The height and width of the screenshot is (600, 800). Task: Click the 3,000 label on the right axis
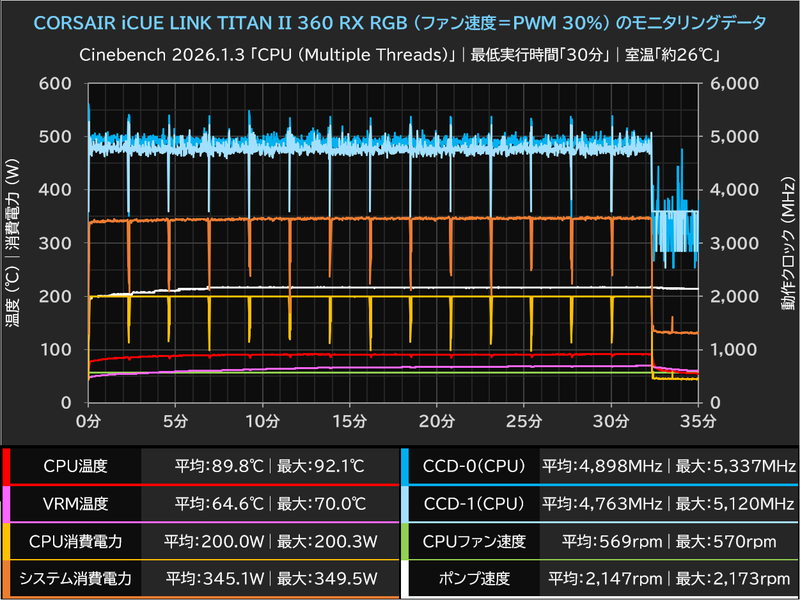[x=735, y=243]
